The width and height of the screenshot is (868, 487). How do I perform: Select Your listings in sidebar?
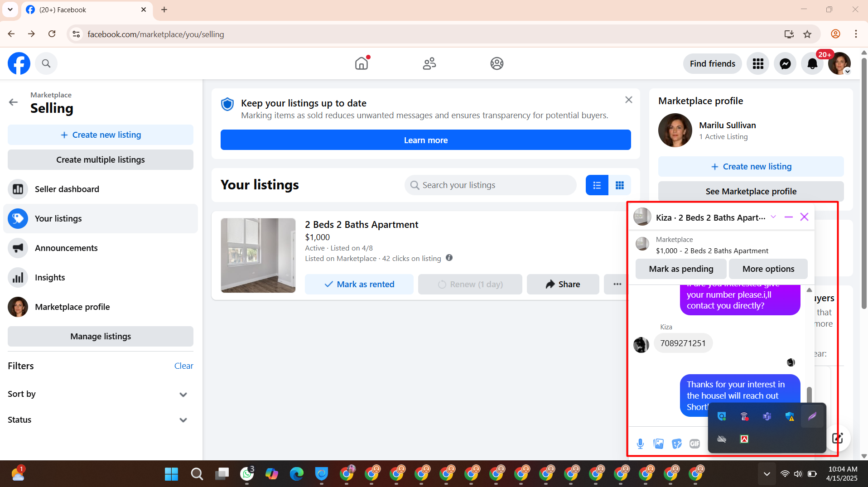coord(101,218)
